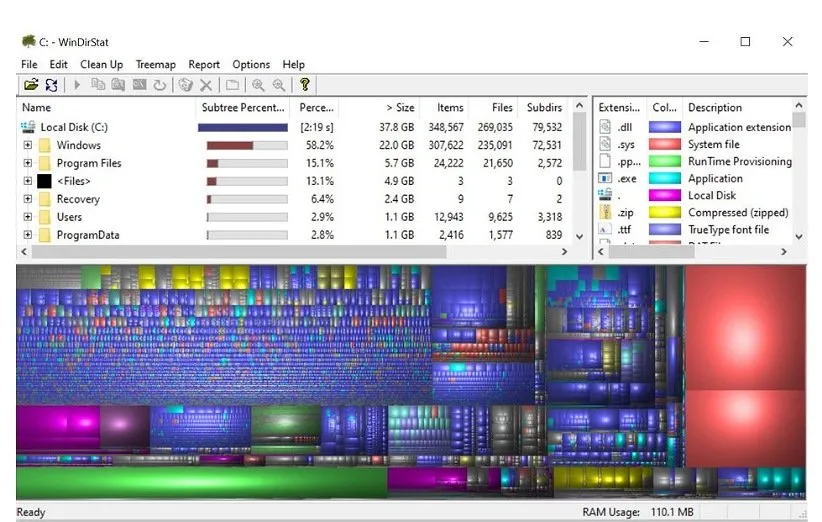This screenshot has height=522, width=822.
Task: Open the Options menu
Action: 251,64
